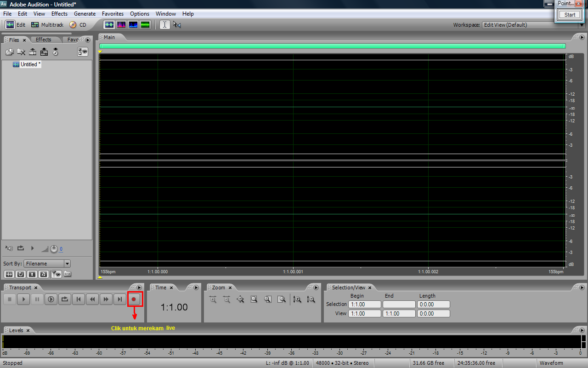The width and height of the screenshot is (588, 368).
Task: Switch to the Effects tab
Action: tap(44, 40)
